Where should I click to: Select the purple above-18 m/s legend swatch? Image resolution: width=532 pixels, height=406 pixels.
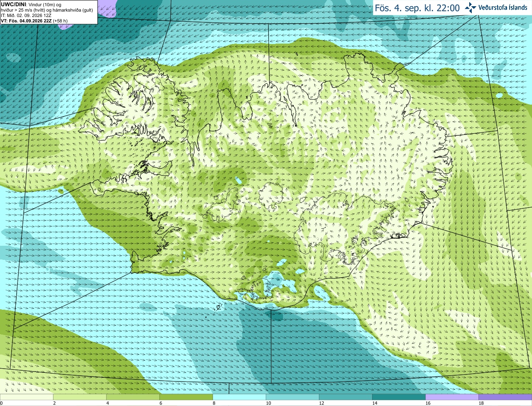click(505, 397)
